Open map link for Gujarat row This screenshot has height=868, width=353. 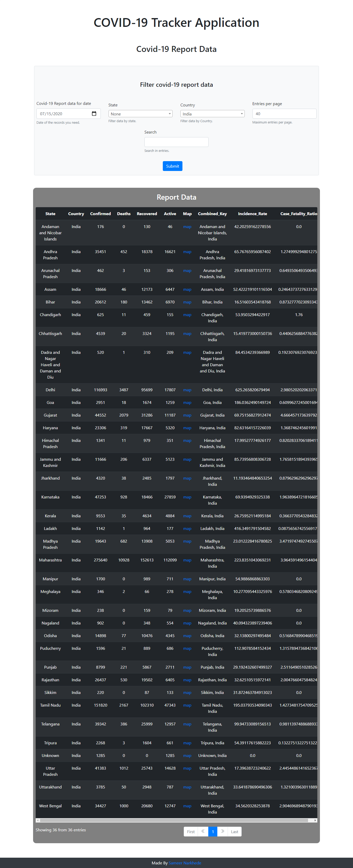[x=187, y=415]
